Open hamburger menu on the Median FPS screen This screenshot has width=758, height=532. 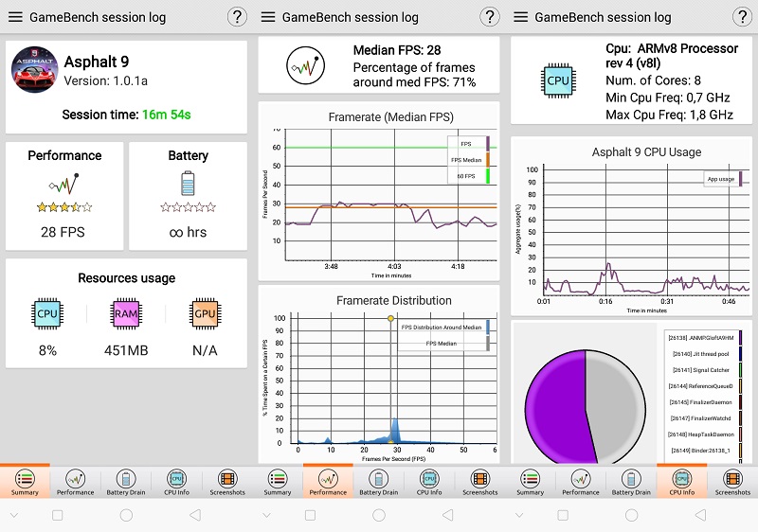[268, 17]
